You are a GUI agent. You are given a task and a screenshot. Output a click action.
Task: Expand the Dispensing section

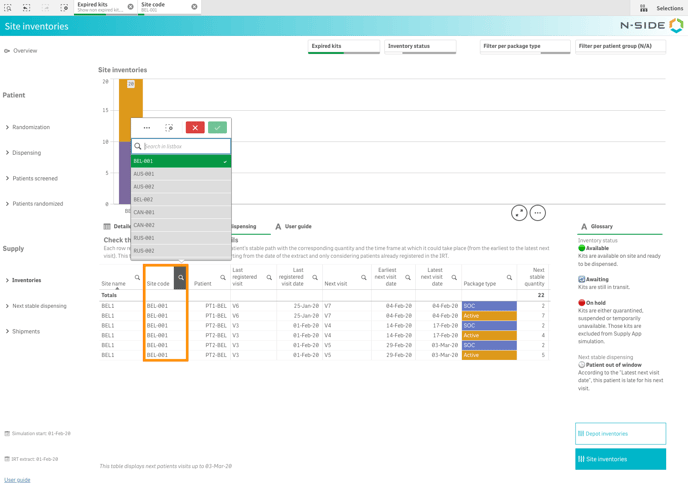click(26, 153)
